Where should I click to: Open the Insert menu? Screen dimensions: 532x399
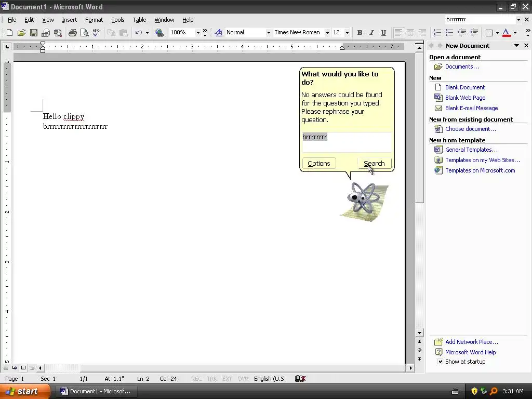69,20
